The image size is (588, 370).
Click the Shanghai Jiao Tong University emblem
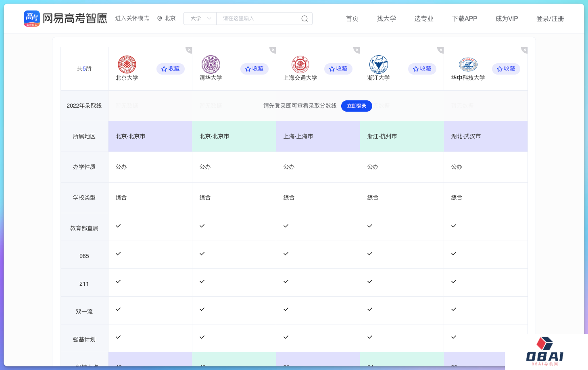click(x=300, y=64)
